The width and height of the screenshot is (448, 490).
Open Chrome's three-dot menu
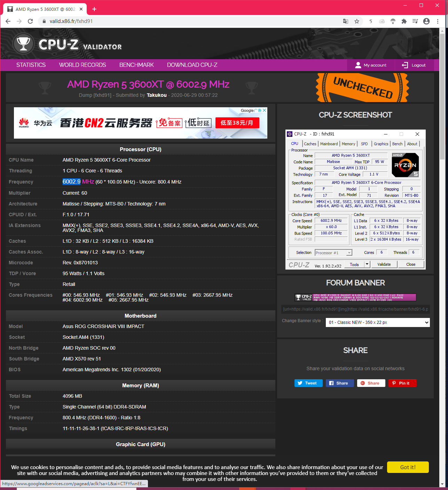[438, 21]
